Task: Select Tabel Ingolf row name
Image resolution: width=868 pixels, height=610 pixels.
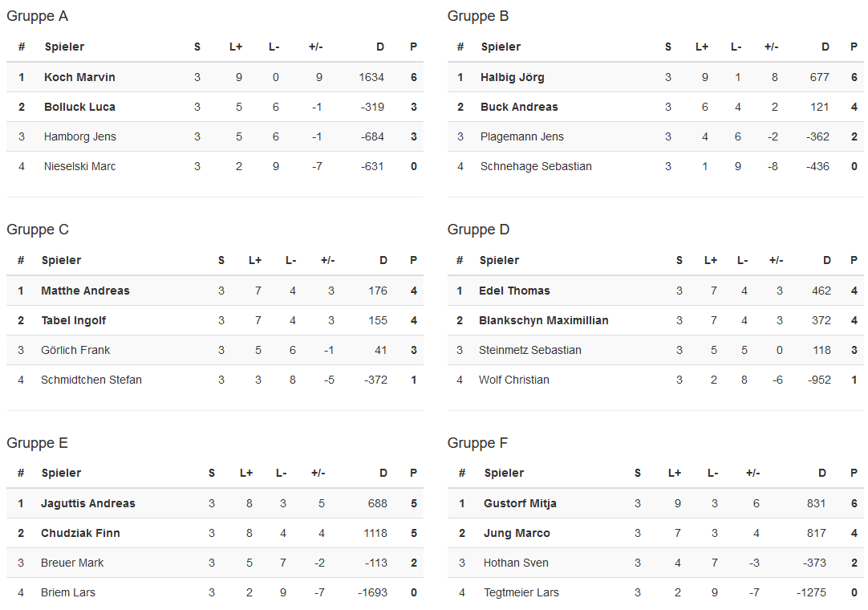Action: (73, 321)
